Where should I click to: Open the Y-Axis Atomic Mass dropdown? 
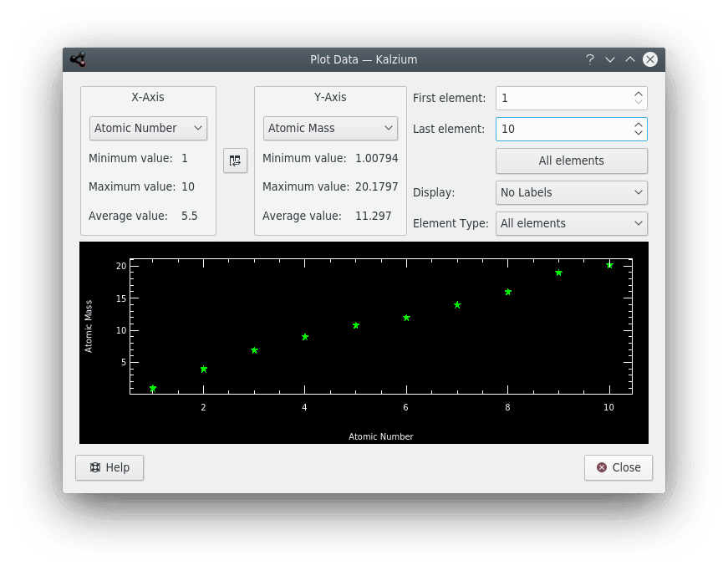(330, 128)
